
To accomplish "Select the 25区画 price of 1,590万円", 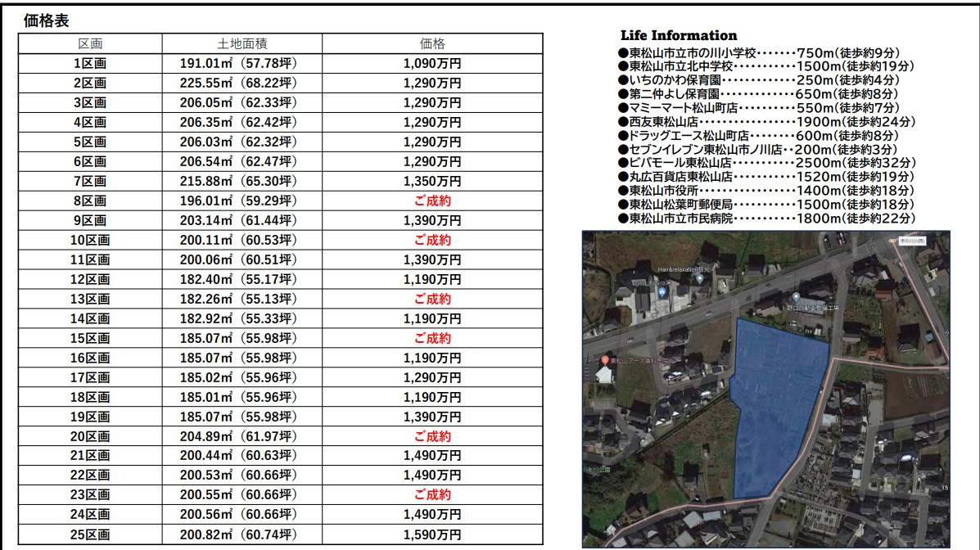I will [x=431, y=534].
